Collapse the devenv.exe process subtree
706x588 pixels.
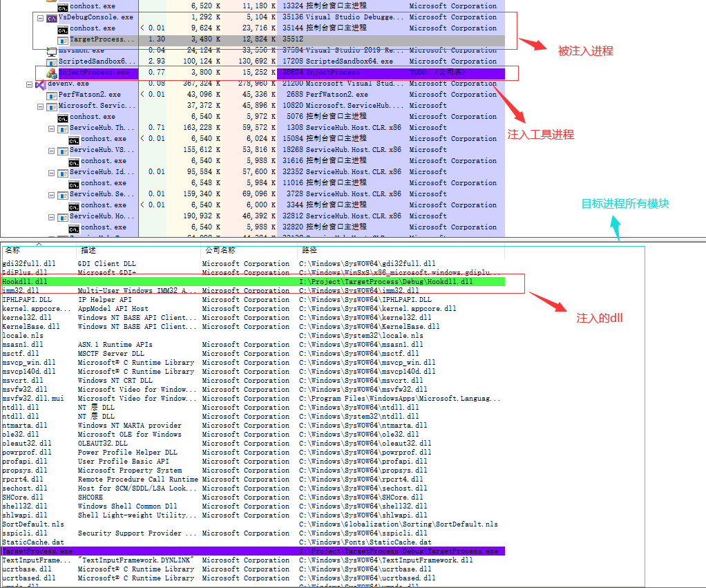29,83
